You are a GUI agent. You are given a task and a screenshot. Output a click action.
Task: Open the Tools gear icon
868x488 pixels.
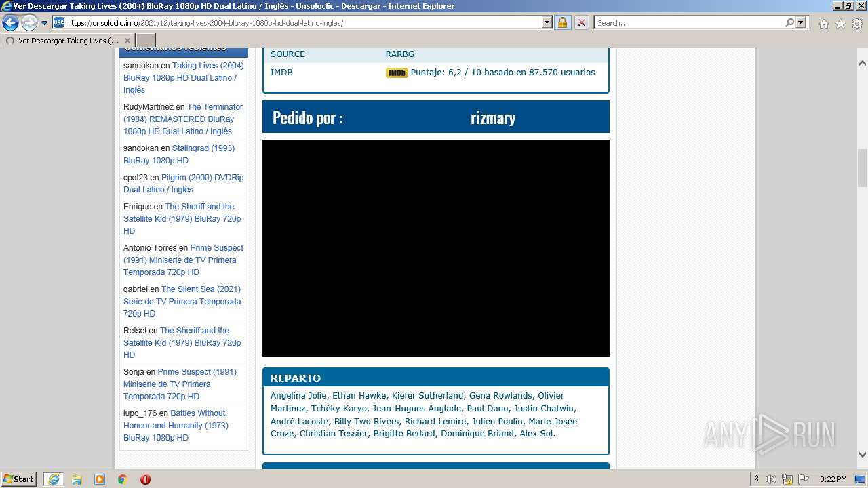click(857, 24)
